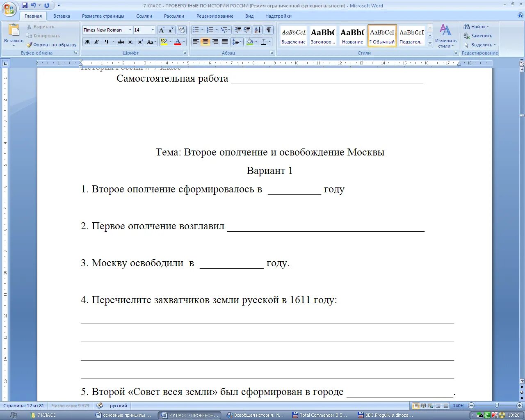
Task: Click the vertical scrollbar thumb
Action: click(522, 115)
